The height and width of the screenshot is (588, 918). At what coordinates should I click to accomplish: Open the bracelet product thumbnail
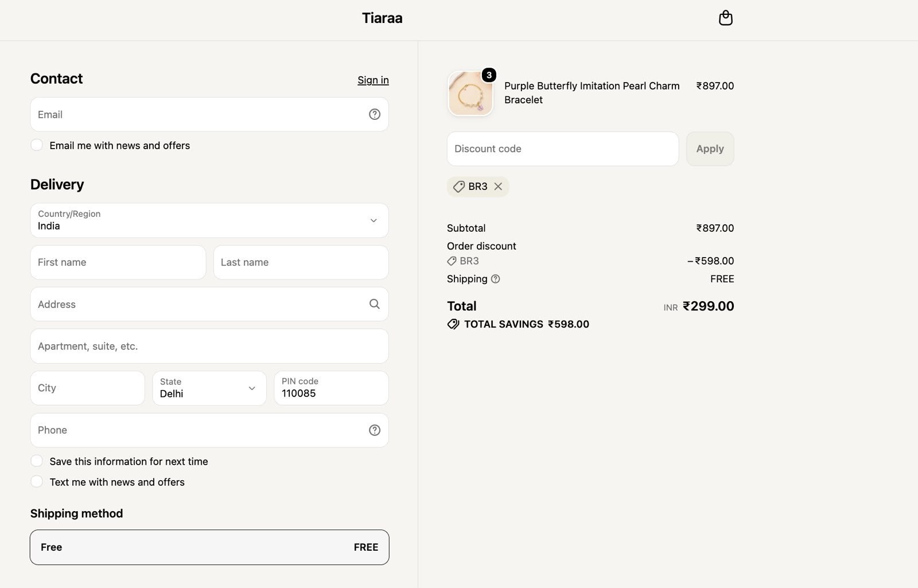(470, 94)
